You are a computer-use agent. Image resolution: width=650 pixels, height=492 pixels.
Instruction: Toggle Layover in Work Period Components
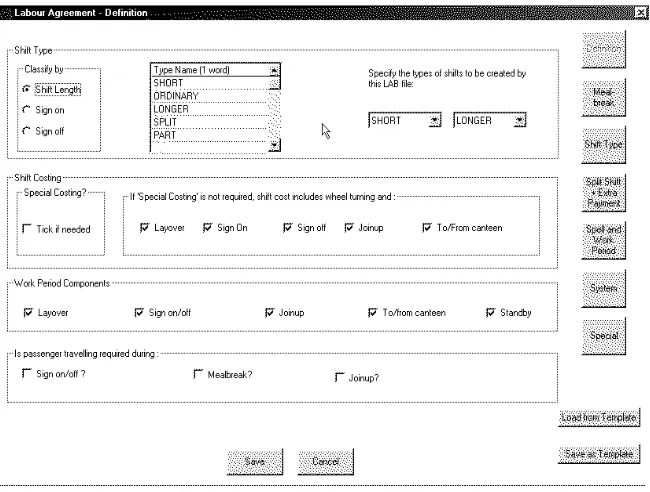tap(28, 313)
